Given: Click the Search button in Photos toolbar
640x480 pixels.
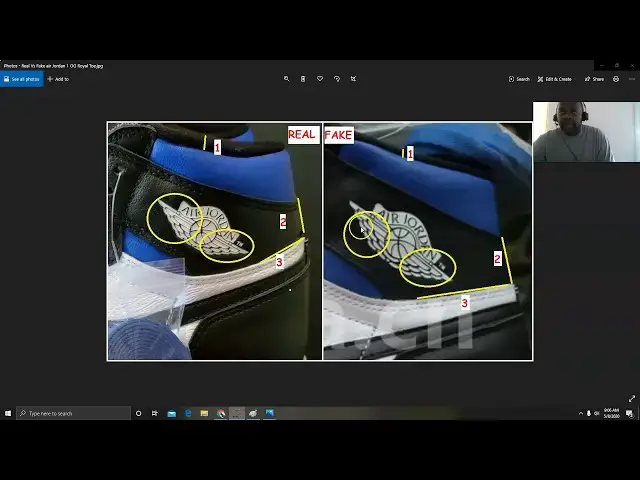Looking at the screenshot, I should 519,79.
